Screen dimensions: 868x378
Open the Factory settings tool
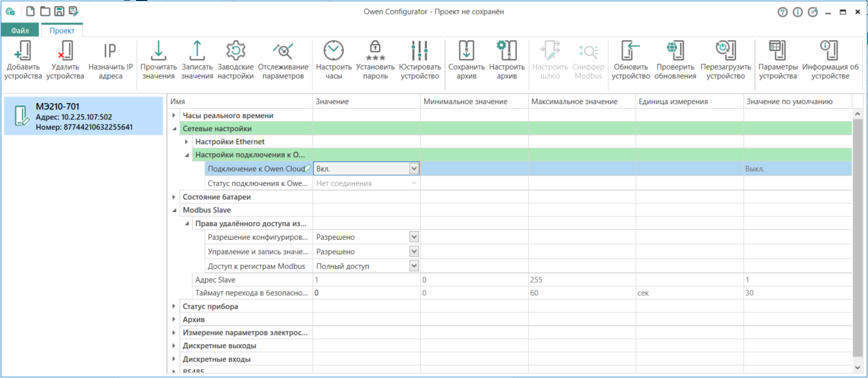click(x=235, y=51)
